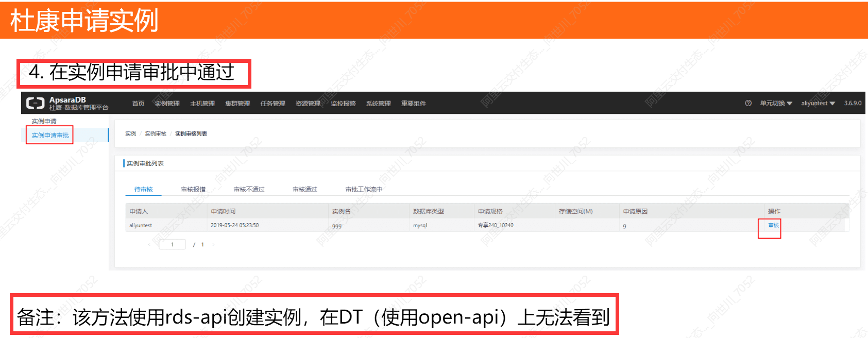Viewport: 868px width, 338px height.
Task: Click the 申请时间 column header
Action: coord(223,211)
